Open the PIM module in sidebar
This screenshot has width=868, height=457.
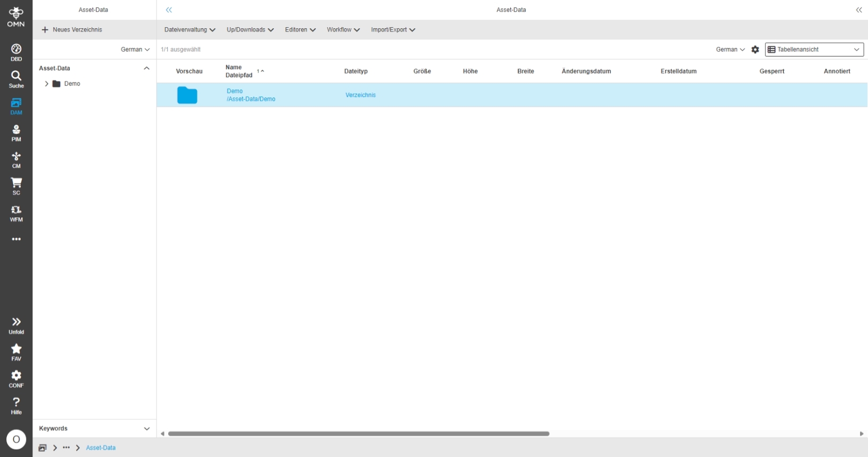tap(16, 133)
